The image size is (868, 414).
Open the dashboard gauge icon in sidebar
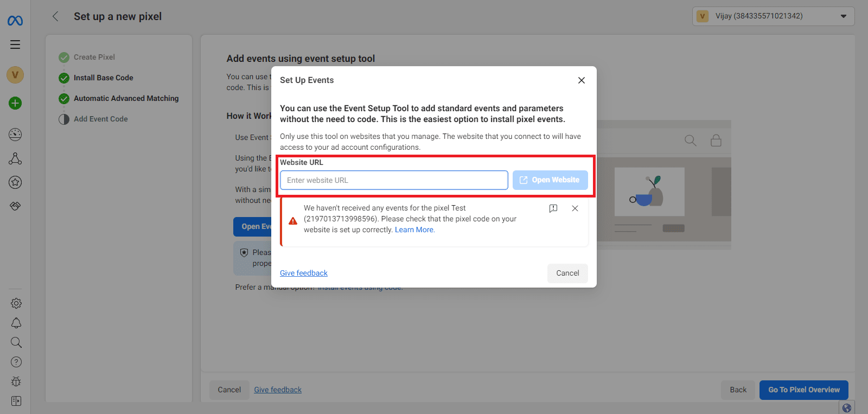tap(15, 135)
